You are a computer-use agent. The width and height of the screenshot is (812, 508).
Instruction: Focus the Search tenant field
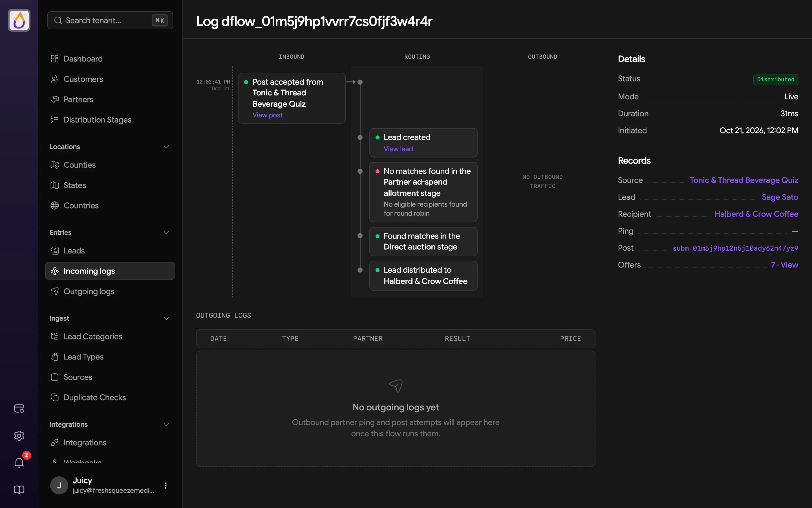(x=110, y=21)
